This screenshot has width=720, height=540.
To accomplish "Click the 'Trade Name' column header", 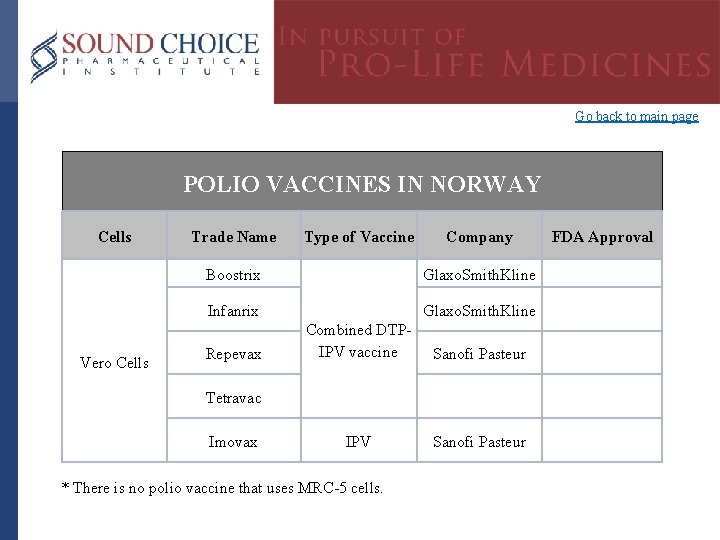I will coord(233,237).
